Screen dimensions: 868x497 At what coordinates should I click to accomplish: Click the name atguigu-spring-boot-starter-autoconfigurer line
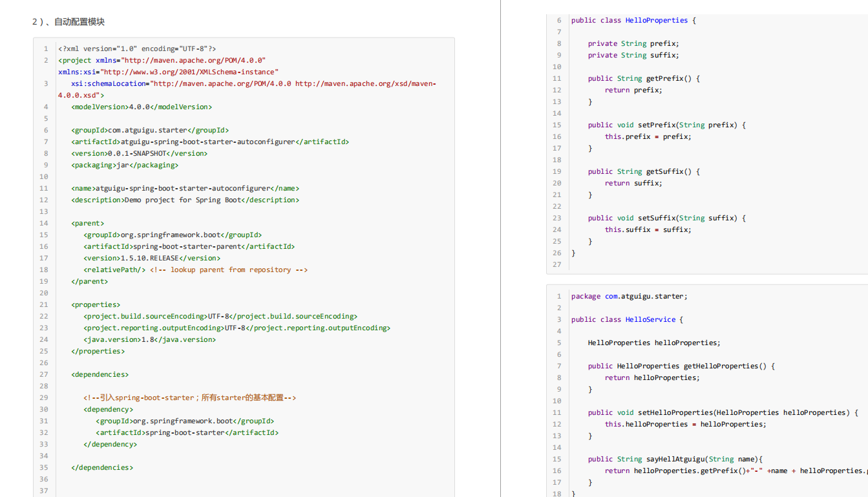(x=185, y=189)
